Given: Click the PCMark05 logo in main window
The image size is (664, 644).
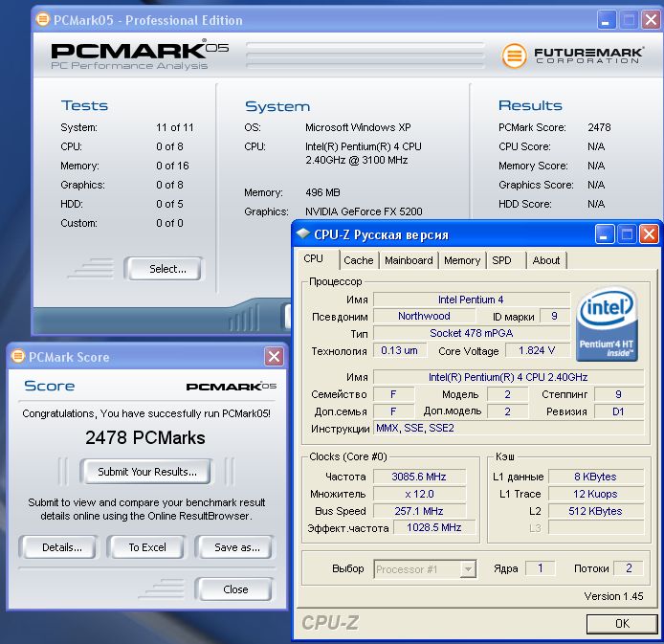Looking at the screenshot, I should click(140, 55).
